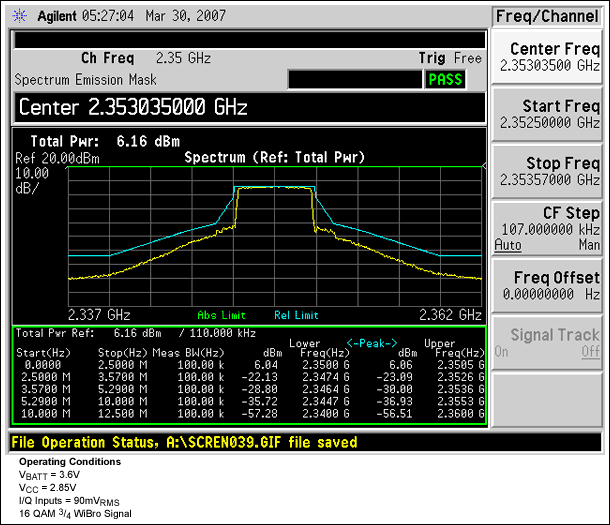This screenshot has height=525, width=610.
Task: Select the Spectrum Emission Mask label
Action: (x=80, y=79)
